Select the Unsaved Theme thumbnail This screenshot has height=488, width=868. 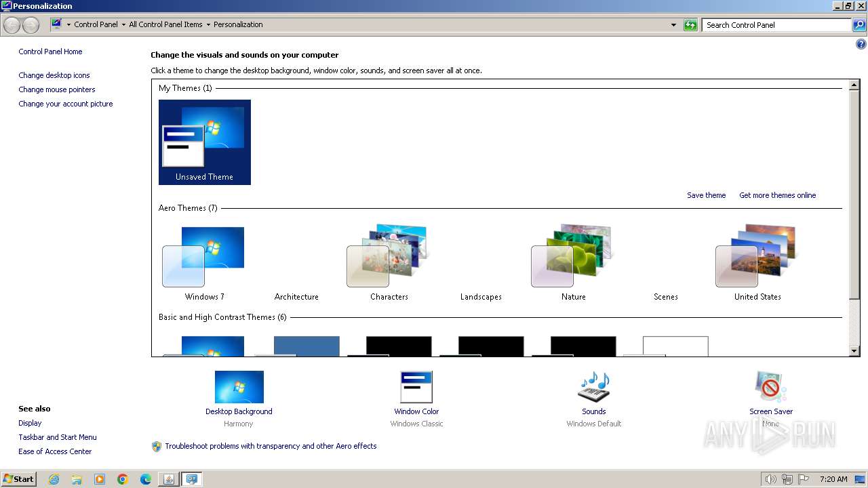pyautogui.click(x=204, y=142)
